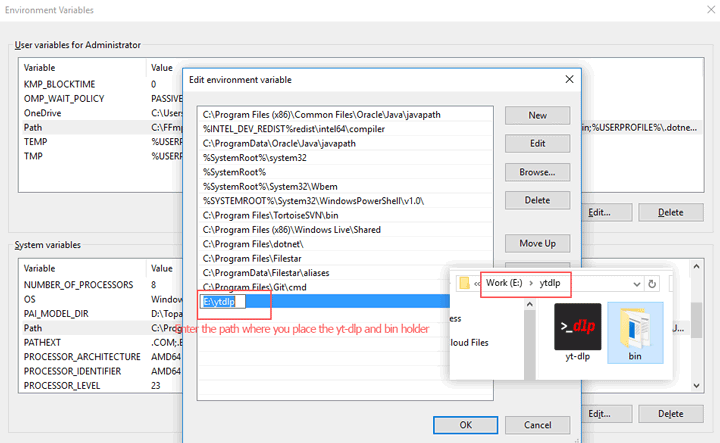Select the C:\Program Files\Filestar entry
The width and height of the screenshot is (720, 443).
[x=345, y=258]
